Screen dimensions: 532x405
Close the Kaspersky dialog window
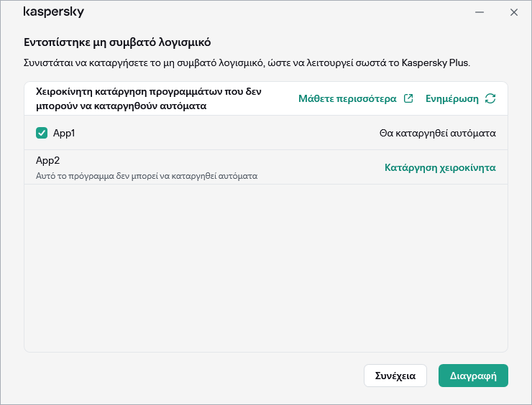[x=513, y=12]
